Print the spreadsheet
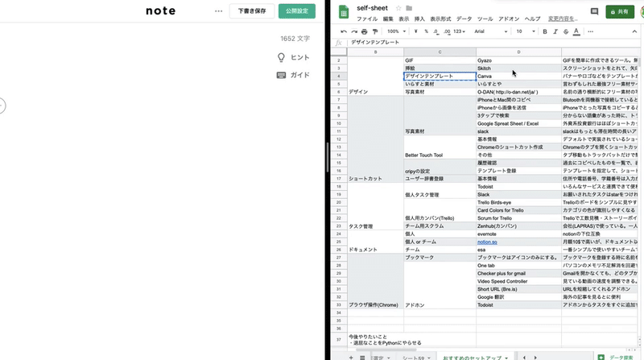644x360 pixels. 365,31
